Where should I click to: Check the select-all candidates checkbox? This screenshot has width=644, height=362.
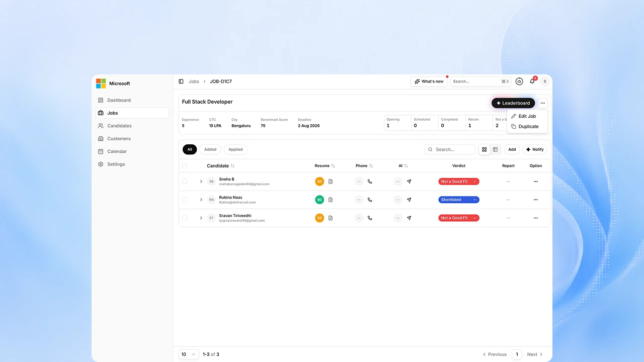point(185,166)
